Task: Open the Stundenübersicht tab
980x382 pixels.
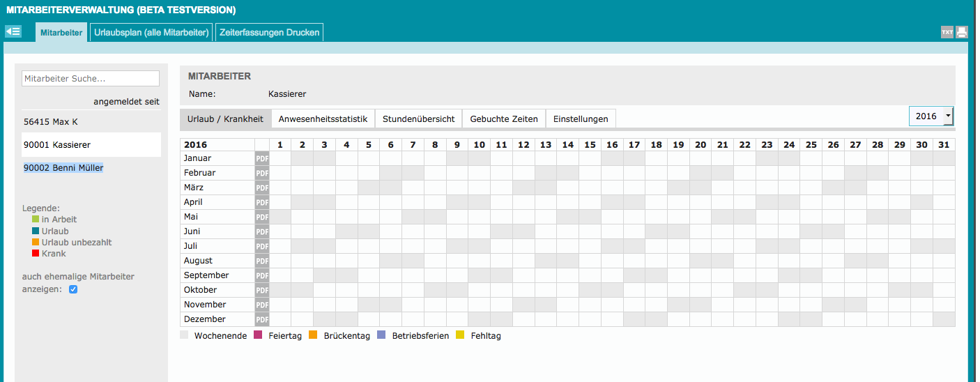Action: 418,119
